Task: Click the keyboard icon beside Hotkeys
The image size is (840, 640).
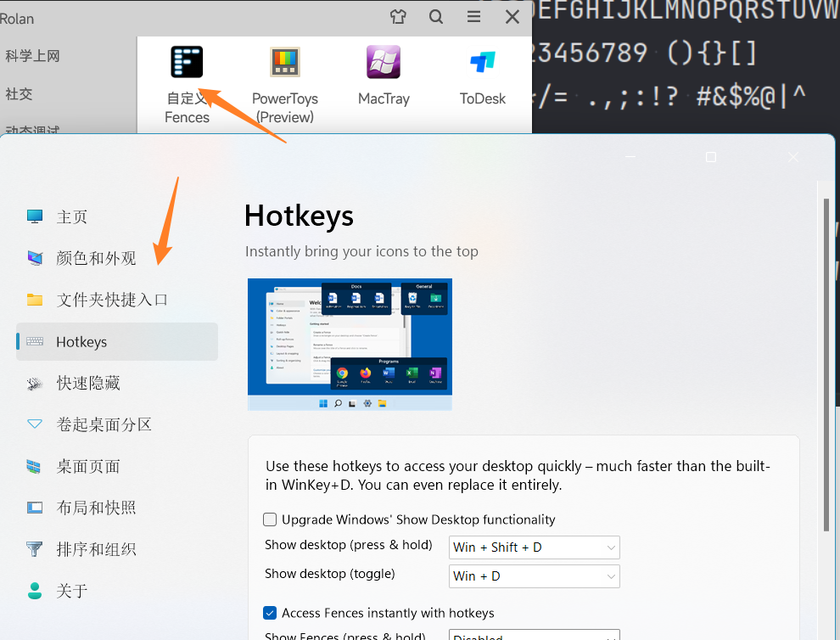Action: [x=35, y=341]
